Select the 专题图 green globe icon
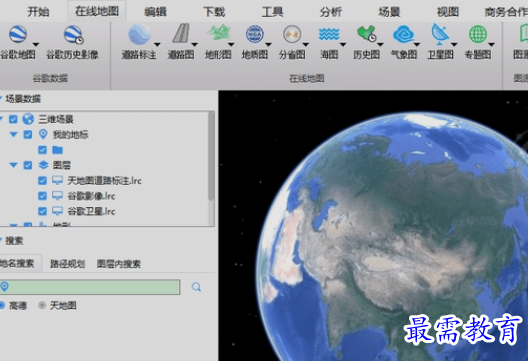 point(477,34)
